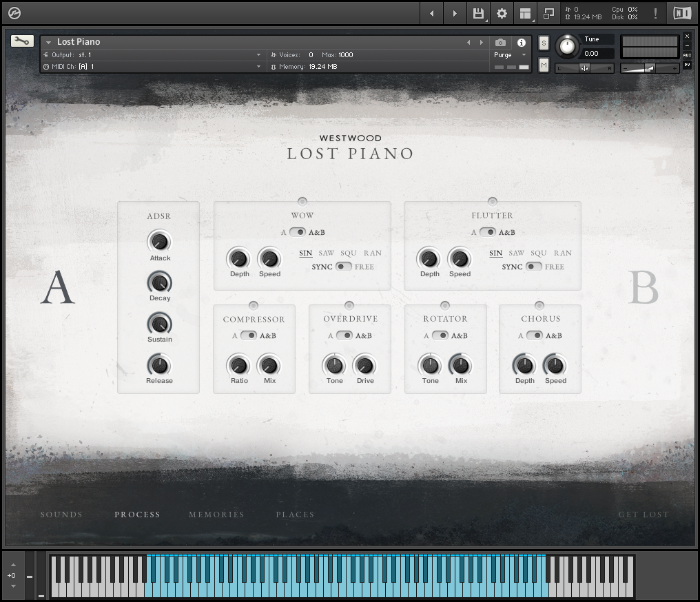
Task: Click the Compressor Ratio knob
Action: (x=239, y=366)
